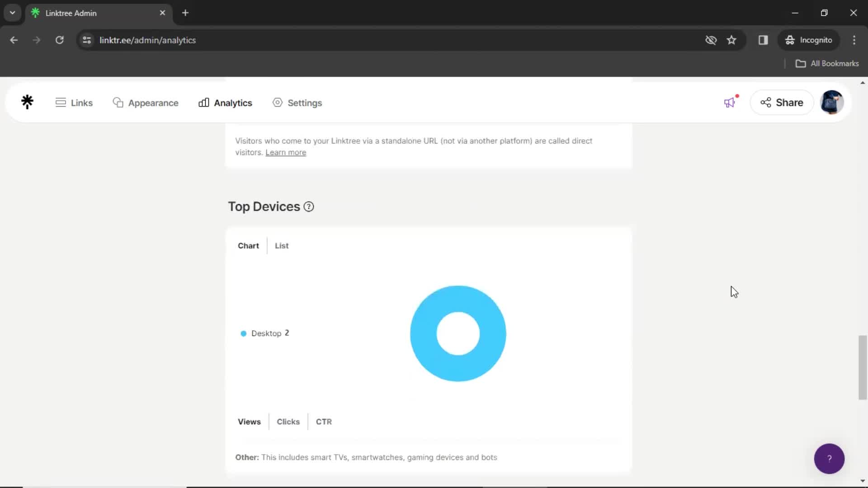Click the browser forward arrow
This screenshot has width=868, height=488.
[x=37, y=40]
